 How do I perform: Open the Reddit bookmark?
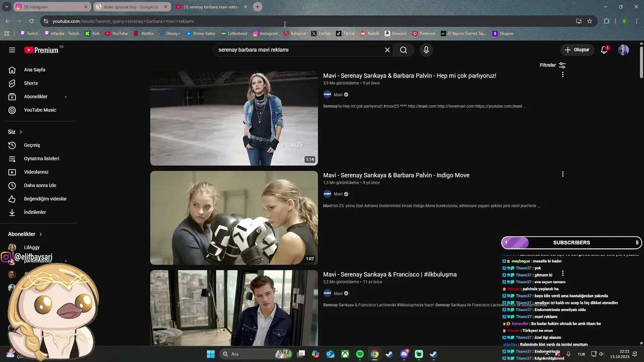point(370,34)
